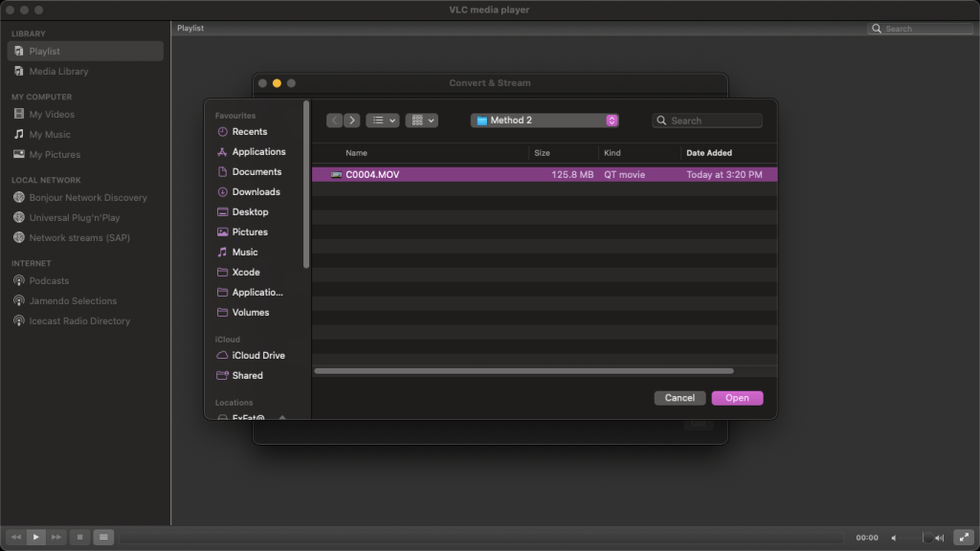The width and height of the screenshot is (980, 551).
Task: Click the back navigation arrow in file dialog
Action: coord(334,120)
